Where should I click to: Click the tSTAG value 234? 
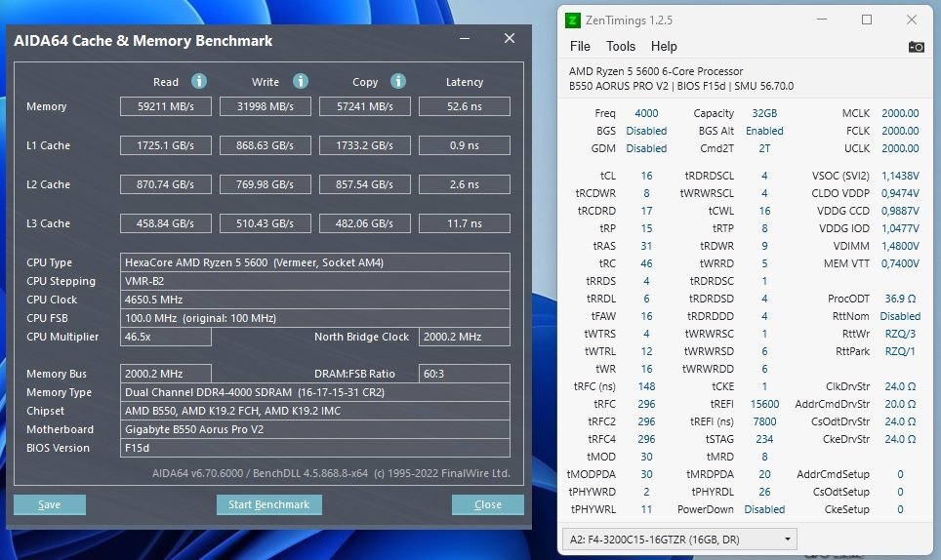[x=764, y=439]
